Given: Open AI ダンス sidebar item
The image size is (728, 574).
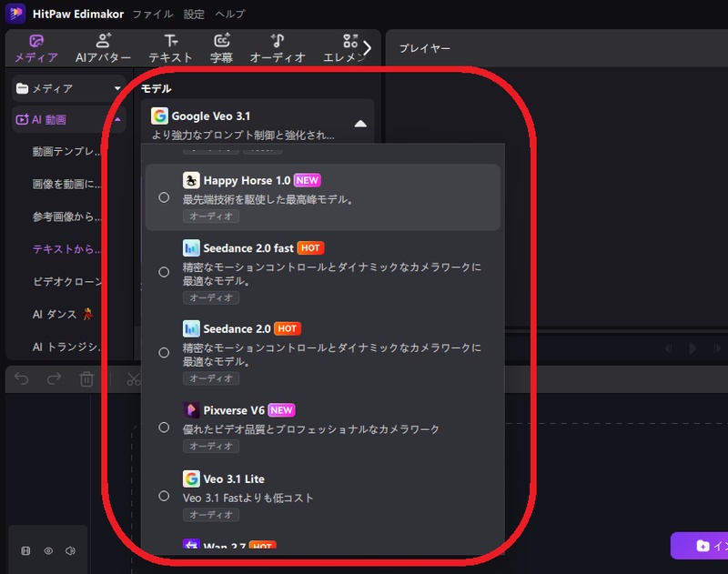Looking at the screenshot, I should 62,314.
